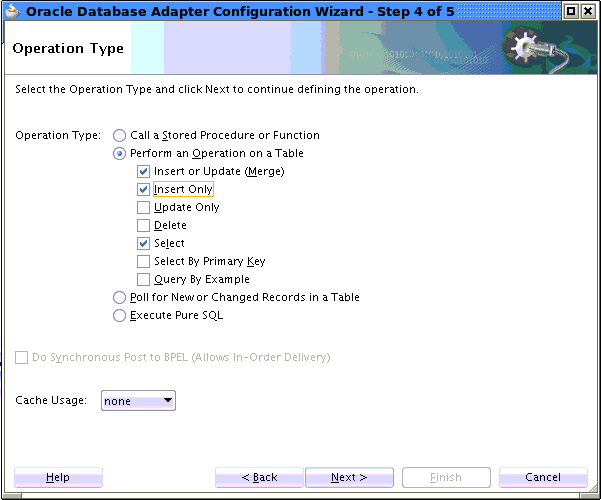Viewport: 601px width, 500px height.
Task: Uncheck Insert or Update (Merge) checkbox
Action: [143, 171]
